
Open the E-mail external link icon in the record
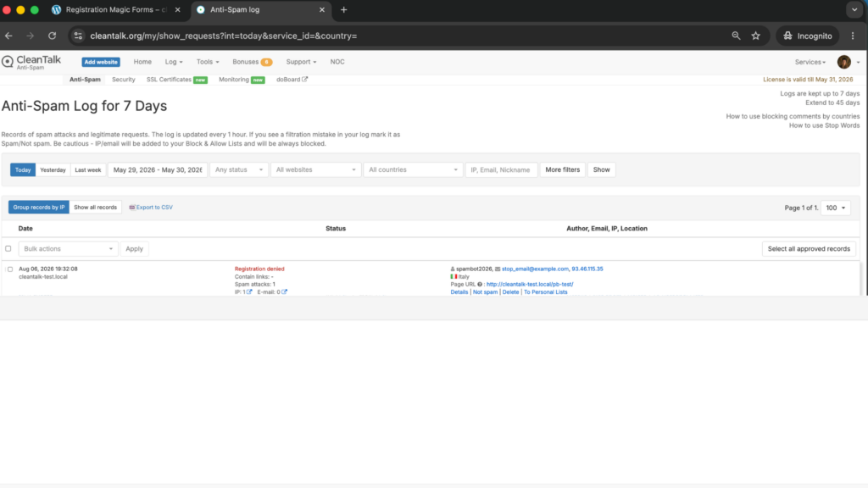click(x=284, y=292)
